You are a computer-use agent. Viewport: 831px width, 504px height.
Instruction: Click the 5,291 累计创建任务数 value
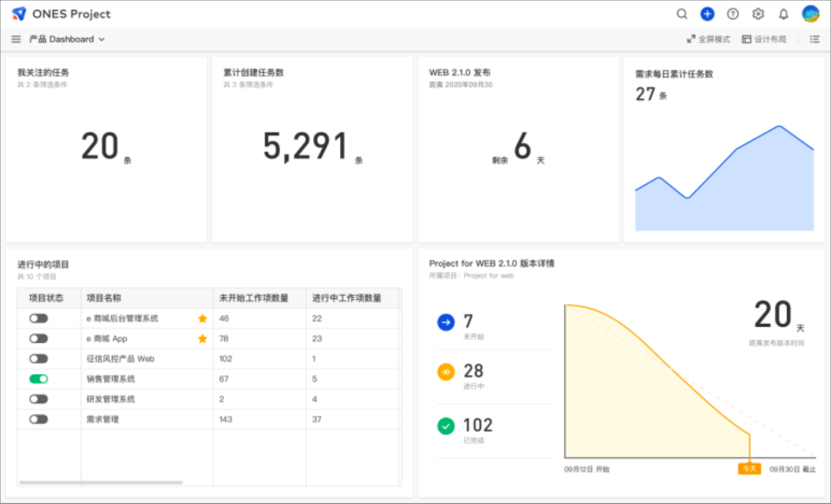click(x=312, y=147)
